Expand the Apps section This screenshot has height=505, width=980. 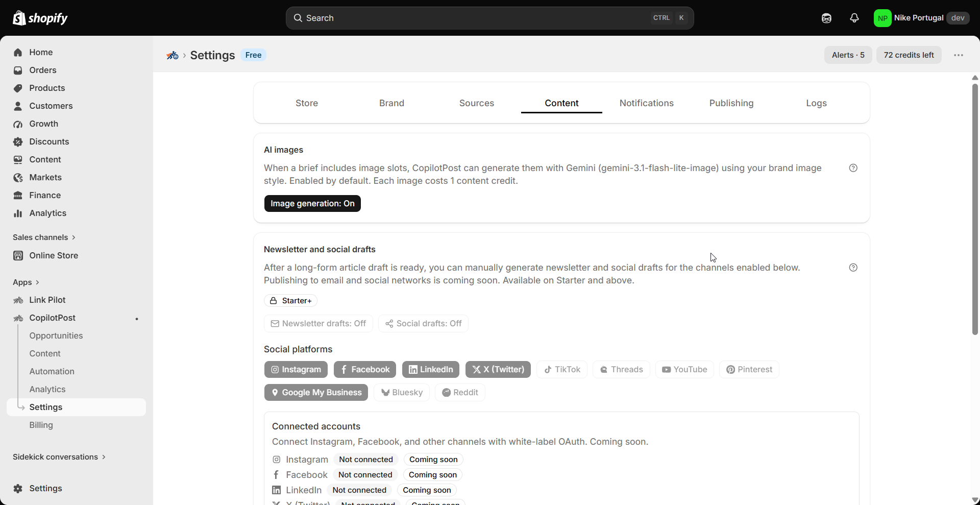tap(26, 282)
